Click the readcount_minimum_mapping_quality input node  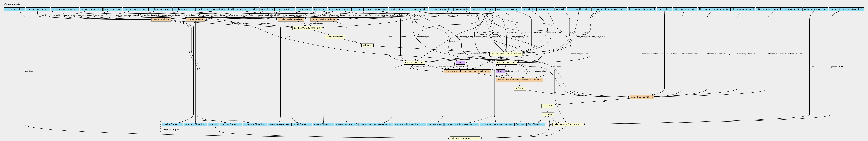409,9
